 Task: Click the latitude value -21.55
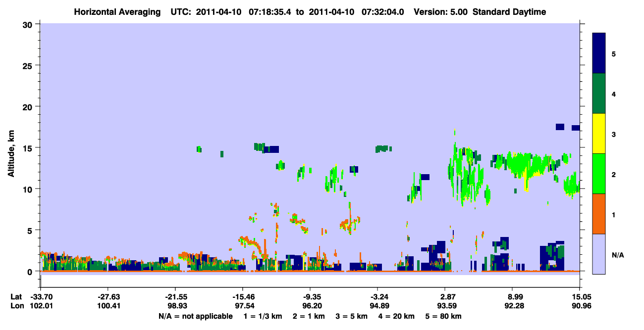(175, 297)
